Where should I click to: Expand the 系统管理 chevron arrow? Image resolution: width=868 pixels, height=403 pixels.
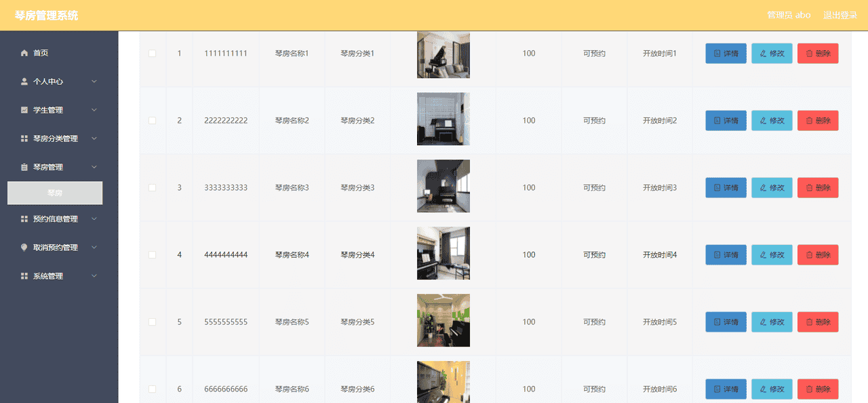tap(94, 276)
